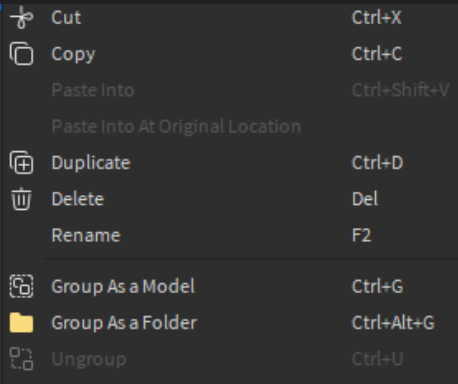The width and height of the screenshot is (458, 384).
Task: Choose the Duplicate menu entry
Action: [x=230, y=162]
